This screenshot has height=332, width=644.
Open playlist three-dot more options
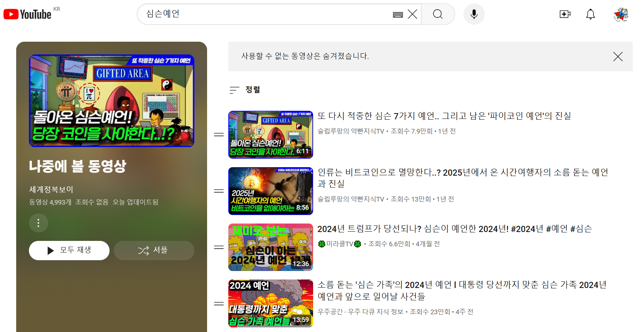(x=38, y=223)
